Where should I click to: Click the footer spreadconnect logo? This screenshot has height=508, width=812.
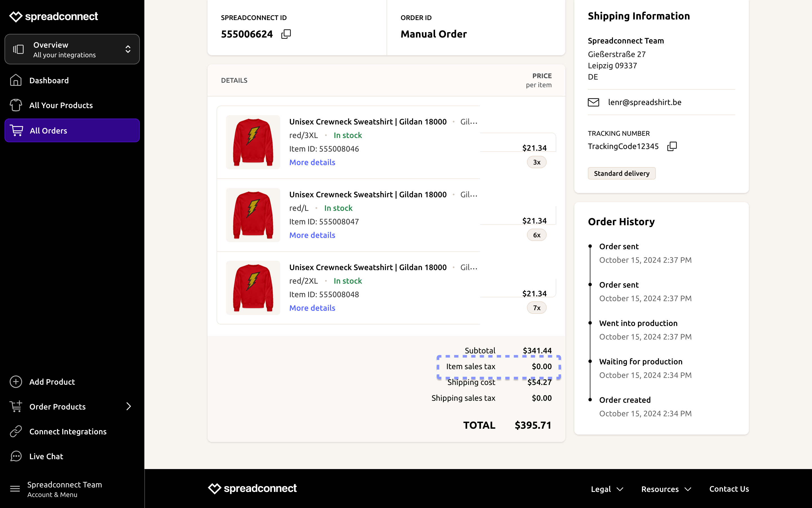252,489
